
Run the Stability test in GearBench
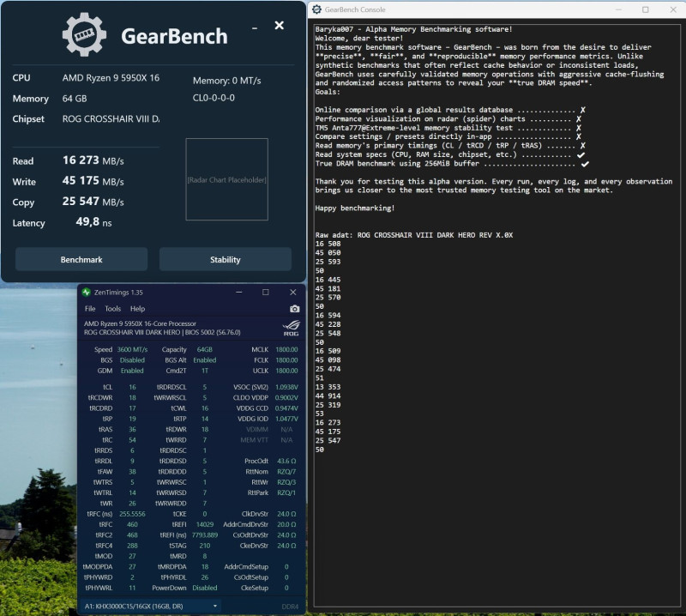click(226, 259)
